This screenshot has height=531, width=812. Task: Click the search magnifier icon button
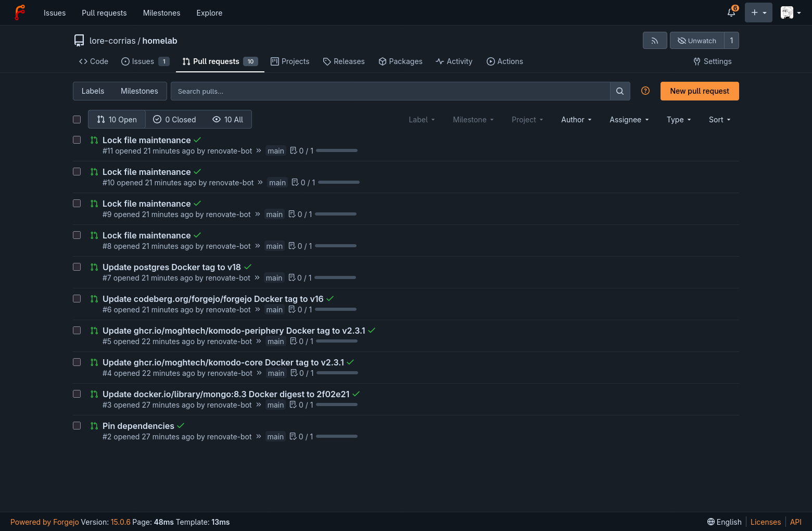620,91
